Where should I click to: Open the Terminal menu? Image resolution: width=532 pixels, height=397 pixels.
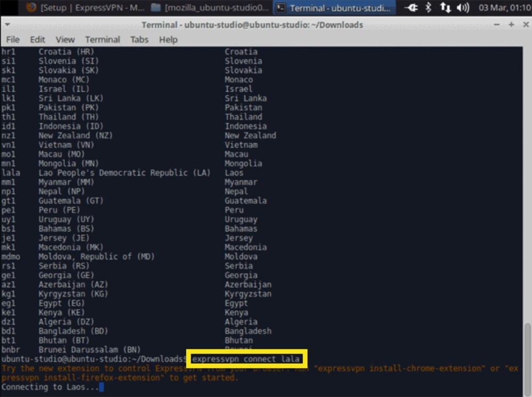pos(103,40)
